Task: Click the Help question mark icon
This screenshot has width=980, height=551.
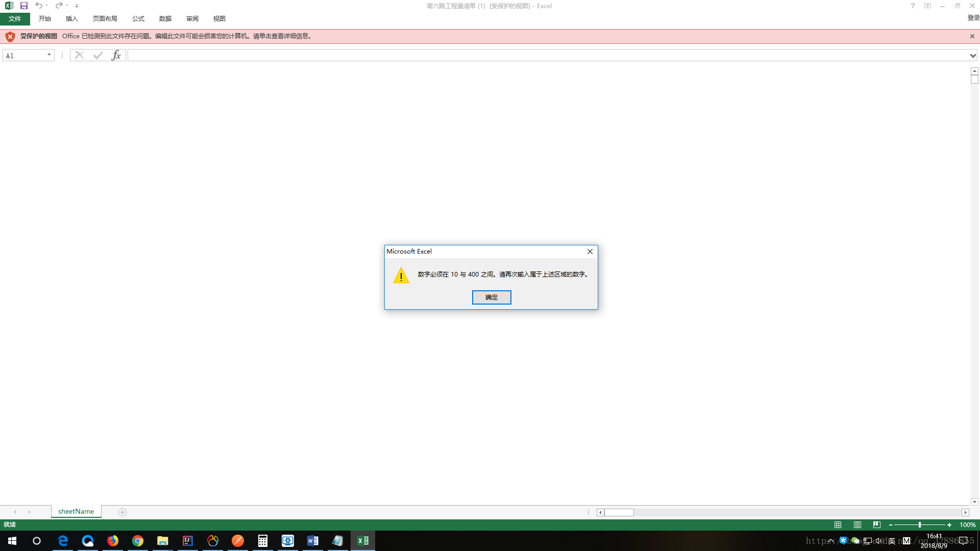Action: click(913, 6)
